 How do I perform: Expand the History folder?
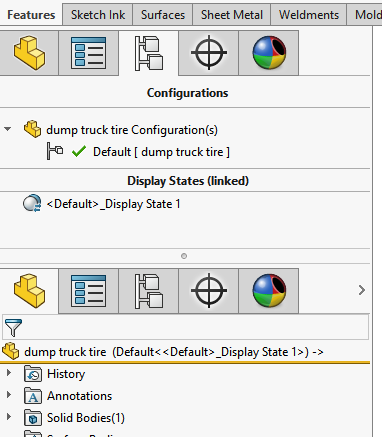coord(9,373)
